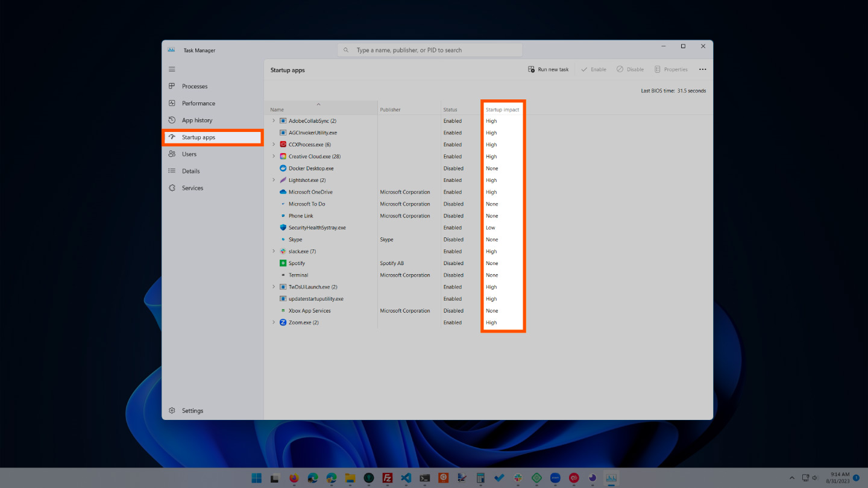868x488 pixels.
Task: Click the search field to type a name
Action: point(430,49)
